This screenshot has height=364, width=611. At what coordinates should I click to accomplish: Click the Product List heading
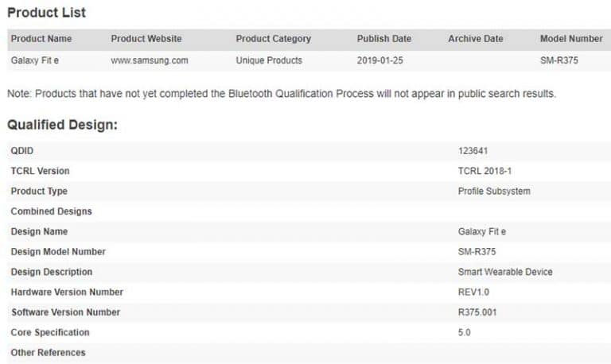(46, 13)
